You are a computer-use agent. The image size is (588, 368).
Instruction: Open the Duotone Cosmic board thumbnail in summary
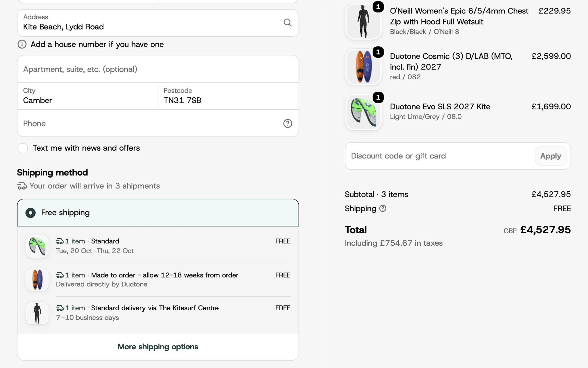point(363,67)
